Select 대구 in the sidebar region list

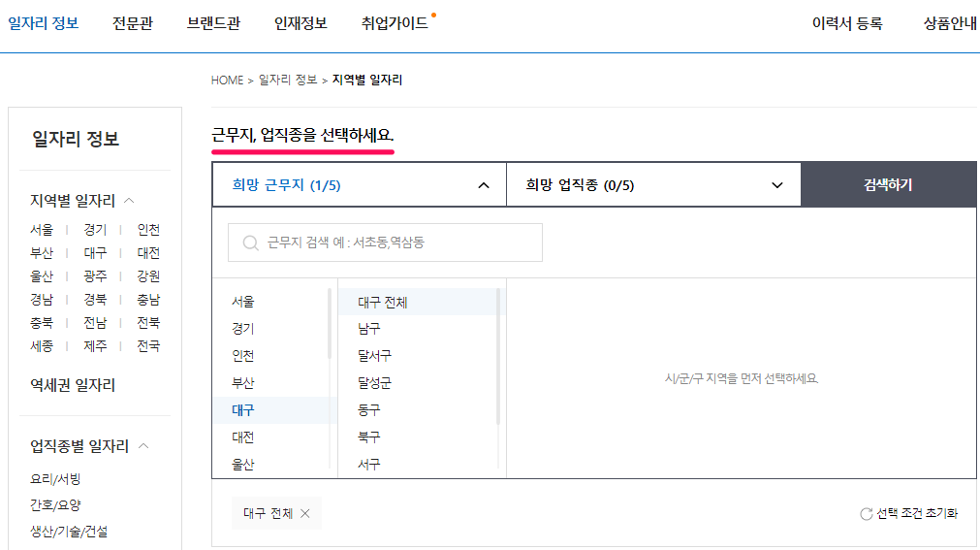(x=96, y=253)
